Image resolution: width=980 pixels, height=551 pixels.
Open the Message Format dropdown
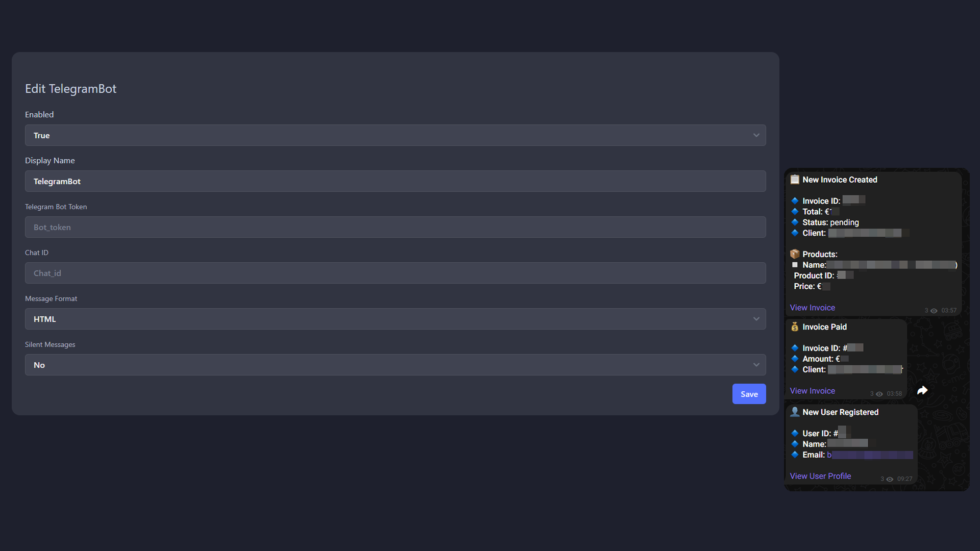point(396,319)
